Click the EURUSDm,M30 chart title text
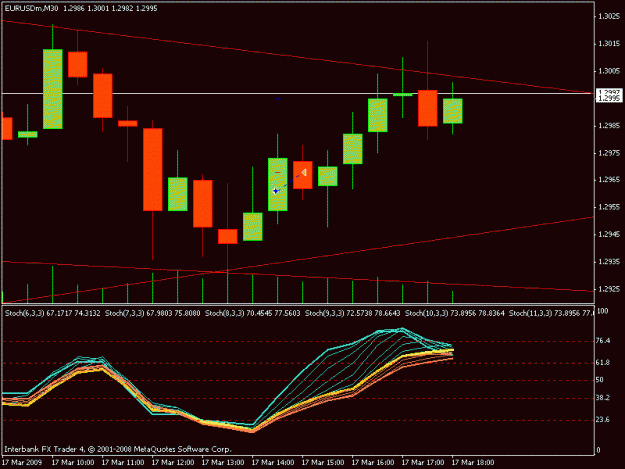Image resolution: width=625 pixels, height=469 pixels. (x=31, y=8)
